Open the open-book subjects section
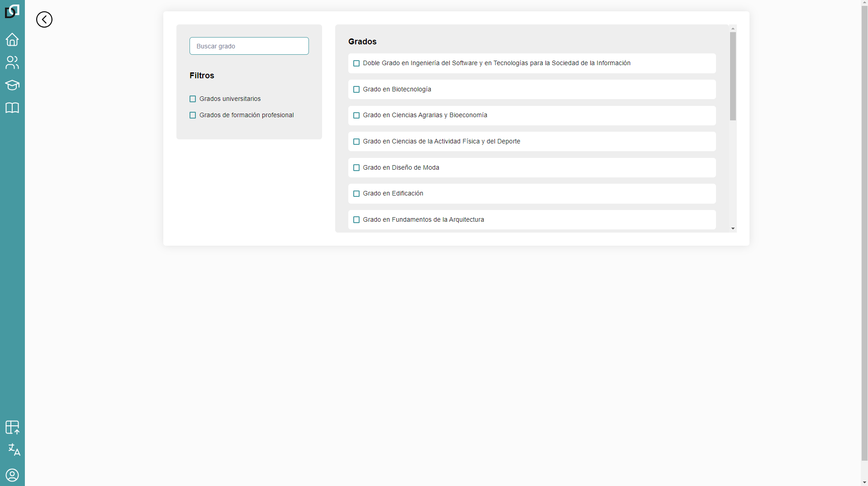 pyautogui.click(x=12, y=108)
